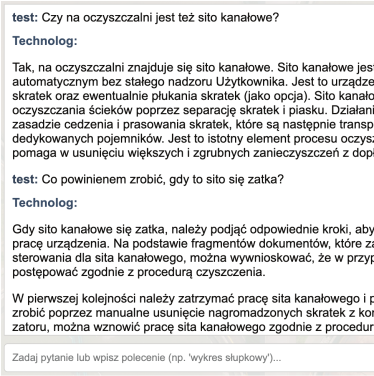Screen dimensions: 374x376
Task: Click the line starting "Gdy sito kanałowe się zatka"
Action: point(193,229)
